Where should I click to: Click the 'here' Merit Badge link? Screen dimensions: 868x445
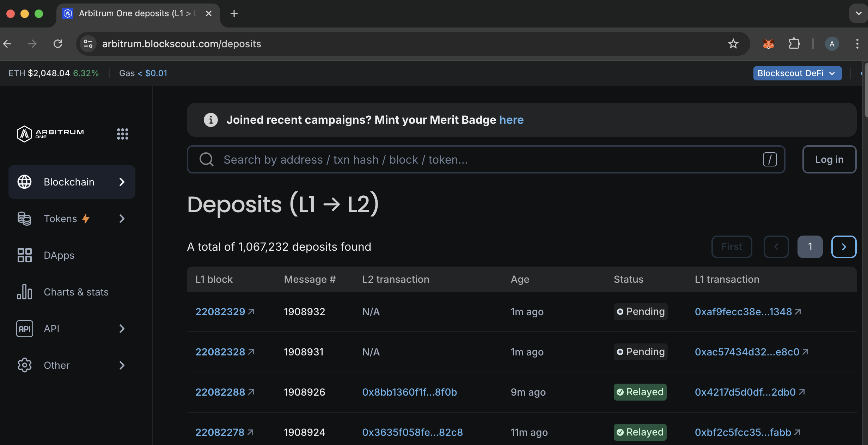click(x=511, y=120)
